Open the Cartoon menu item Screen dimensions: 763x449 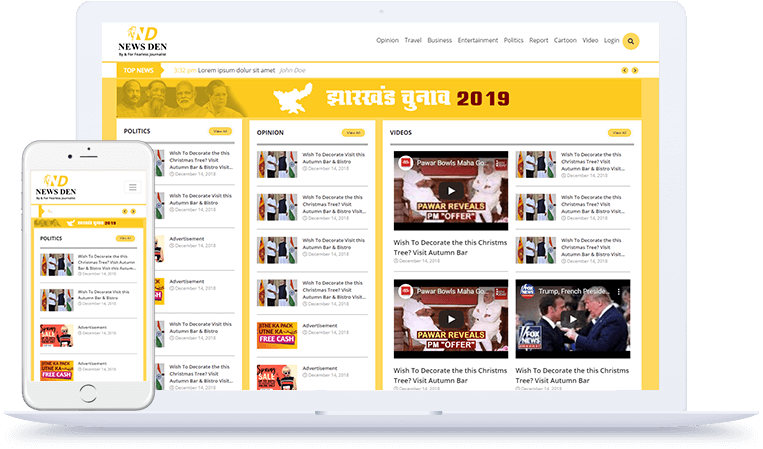pos(565,40)
